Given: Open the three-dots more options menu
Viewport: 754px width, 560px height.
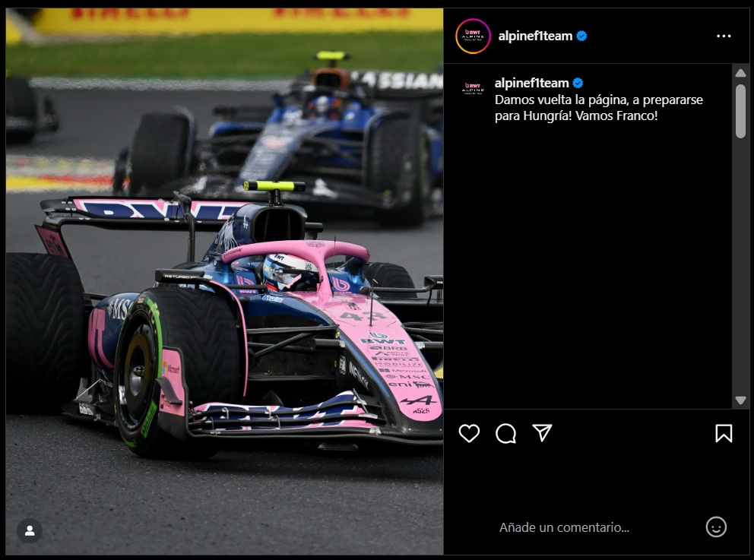Looking at the screenshot, I should coord(724,36).
